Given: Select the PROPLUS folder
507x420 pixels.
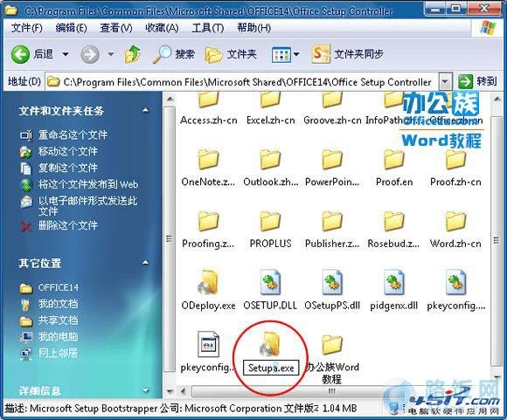Looking at the screenshot, I should (x=271, y=230).
